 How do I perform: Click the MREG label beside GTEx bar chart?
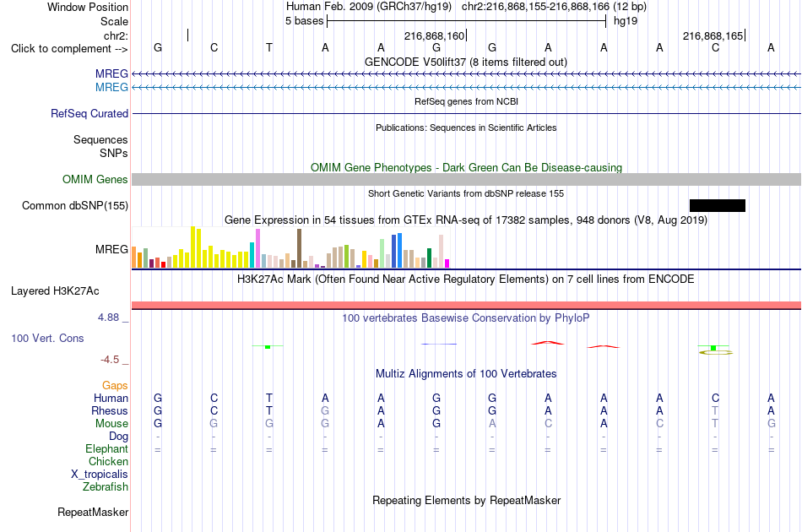coord(111,250)
